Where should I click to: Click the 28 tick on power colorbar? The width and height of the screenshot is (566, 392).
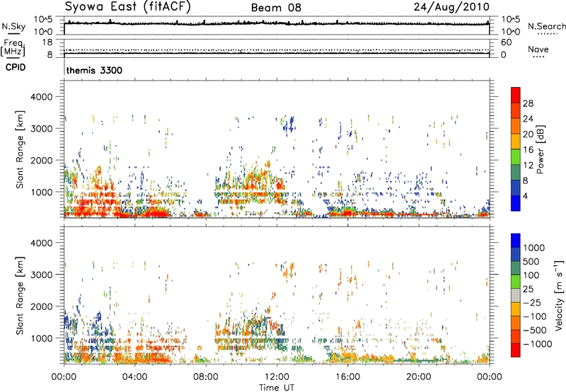[528, 103]
